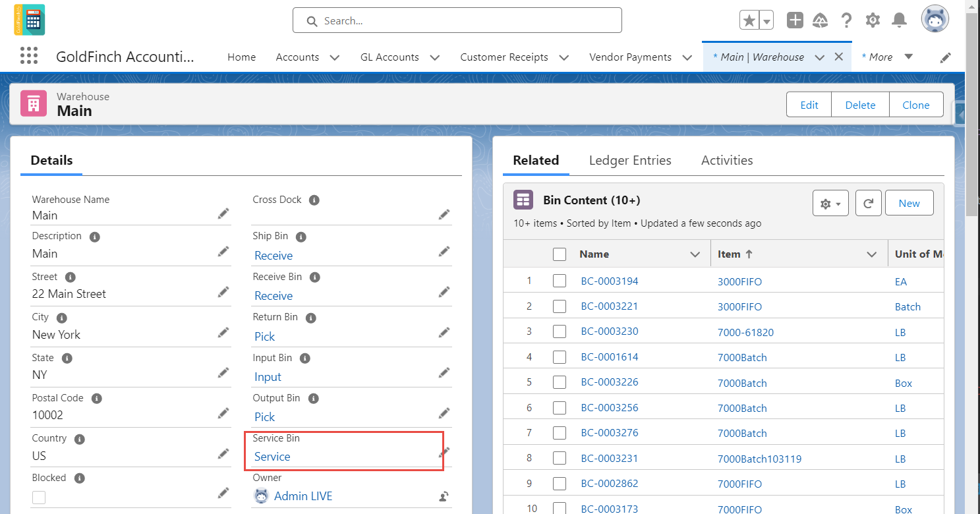This screenshot has height=514, width=980.
Task: Open the user profile avatar
Action: pos(935,20)
